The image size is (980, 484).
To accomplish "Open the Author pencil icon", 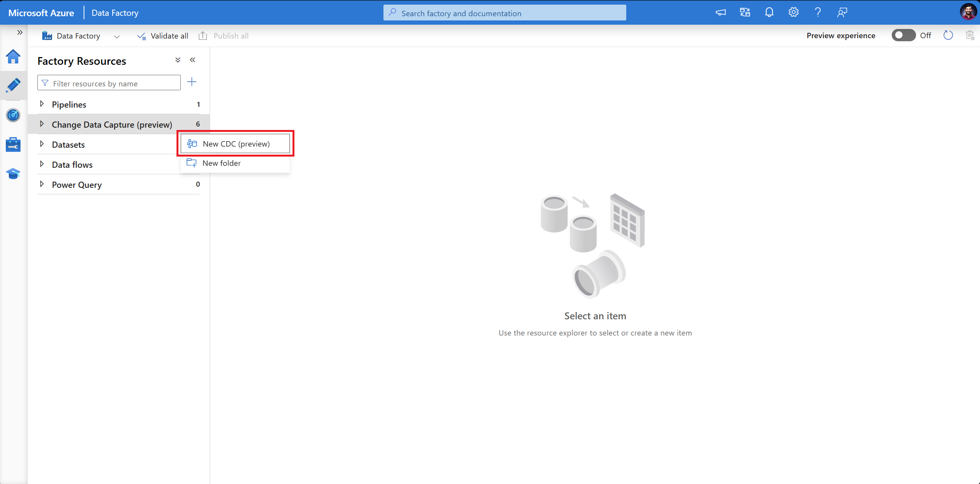I will click(13, 85).
